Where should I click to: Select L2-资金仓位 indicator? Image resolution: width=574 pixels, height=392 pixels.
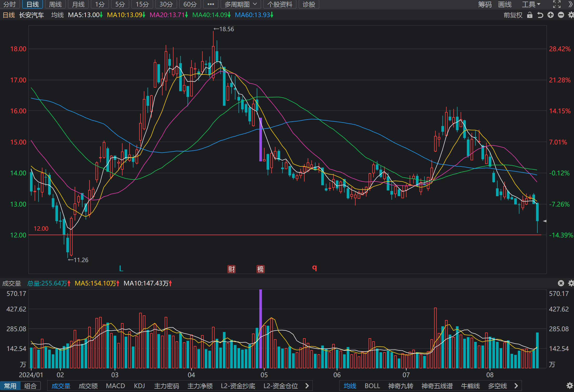(x=281, y=386)
